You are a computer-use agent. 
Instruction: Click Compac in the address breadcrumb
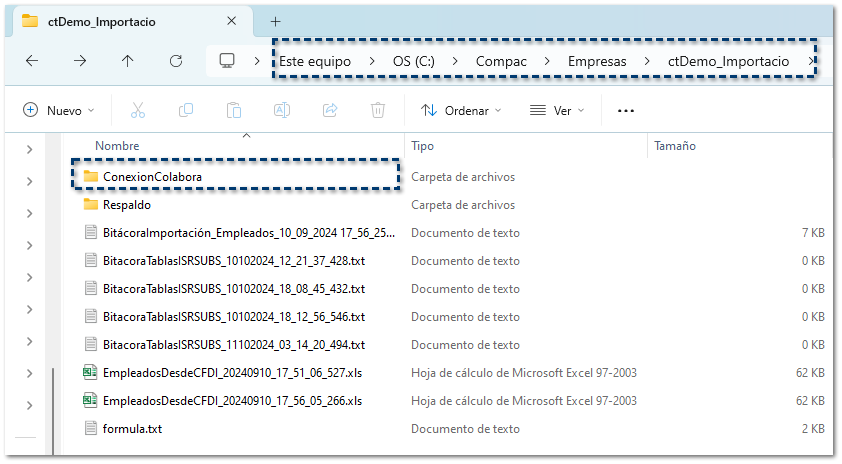(501, 61)
